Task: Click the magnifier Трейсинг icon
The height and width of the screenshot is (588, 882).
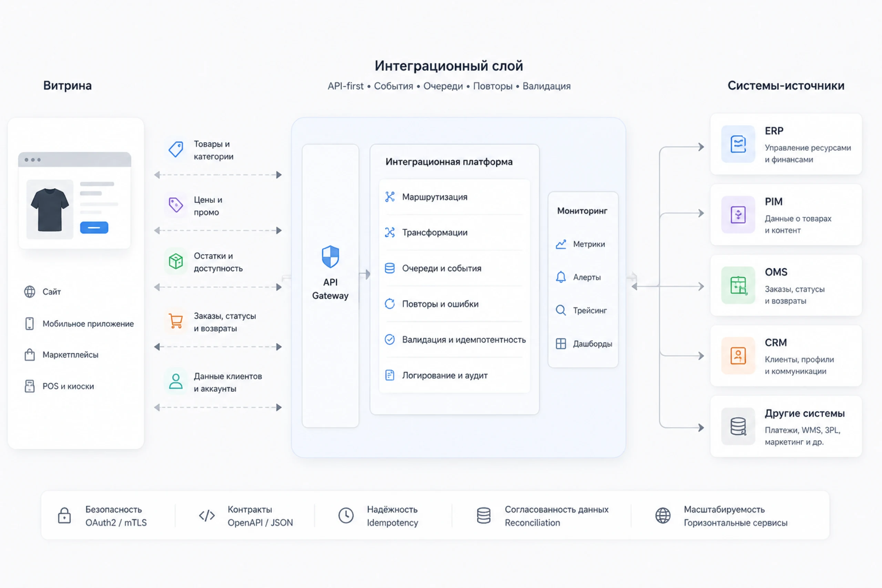Action: 561,310
